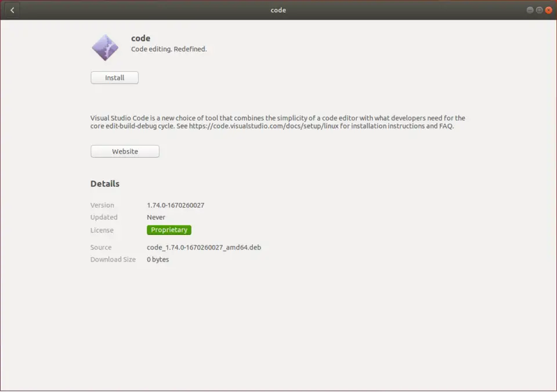Click the app description paragraph
Image resolution: width=557 pixels, height=392 pixels.
click(277, 121)
